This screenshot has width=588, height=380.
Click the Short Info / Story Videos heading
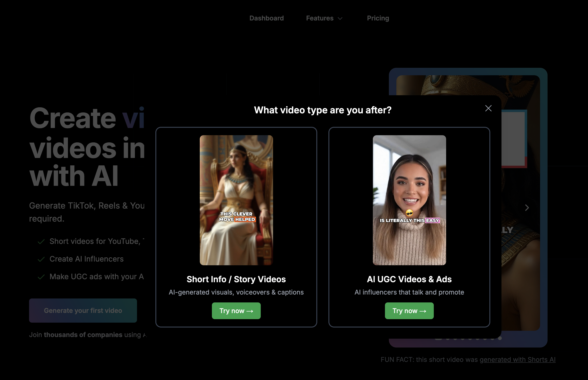click(236, 279)
